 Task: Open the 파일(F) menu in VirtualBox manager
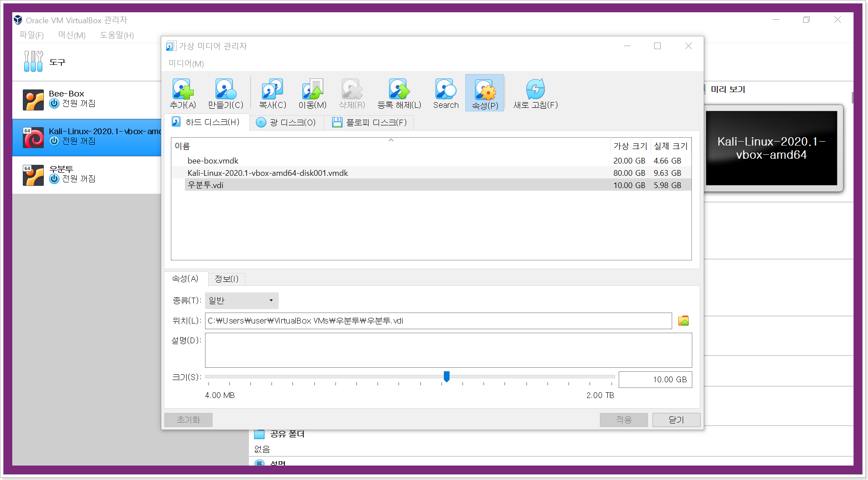tap(32, 35)
